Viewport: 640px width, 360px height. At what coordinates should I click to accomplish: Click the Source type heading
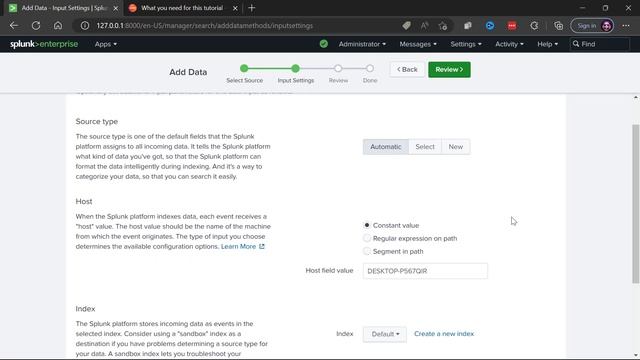(x=97, y=122)
